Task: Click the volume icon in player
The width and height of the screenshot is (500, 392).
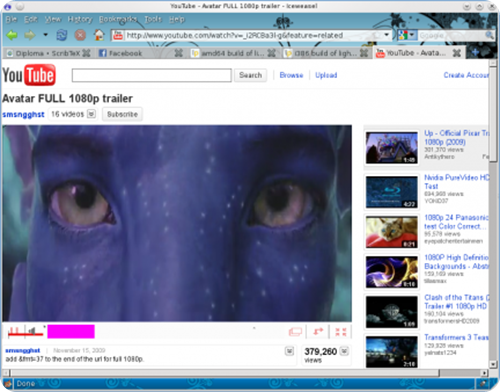Action: click(x=32, y=331)
